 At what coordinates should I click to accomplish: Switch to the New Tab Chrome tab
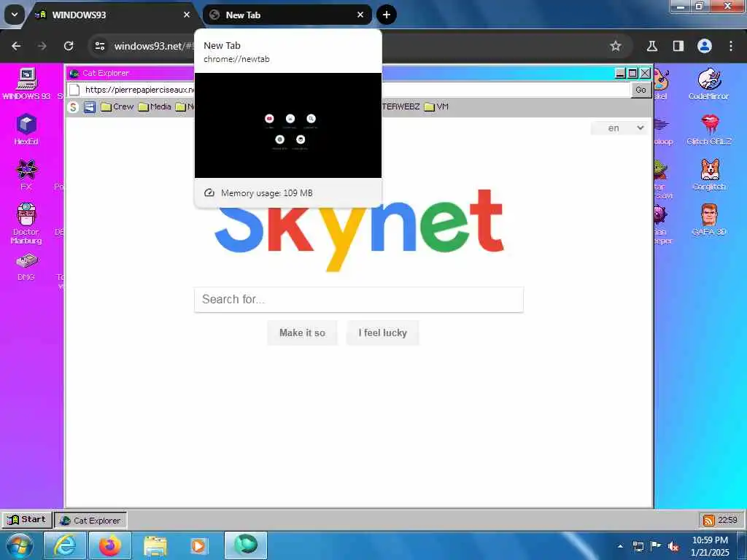287,15
